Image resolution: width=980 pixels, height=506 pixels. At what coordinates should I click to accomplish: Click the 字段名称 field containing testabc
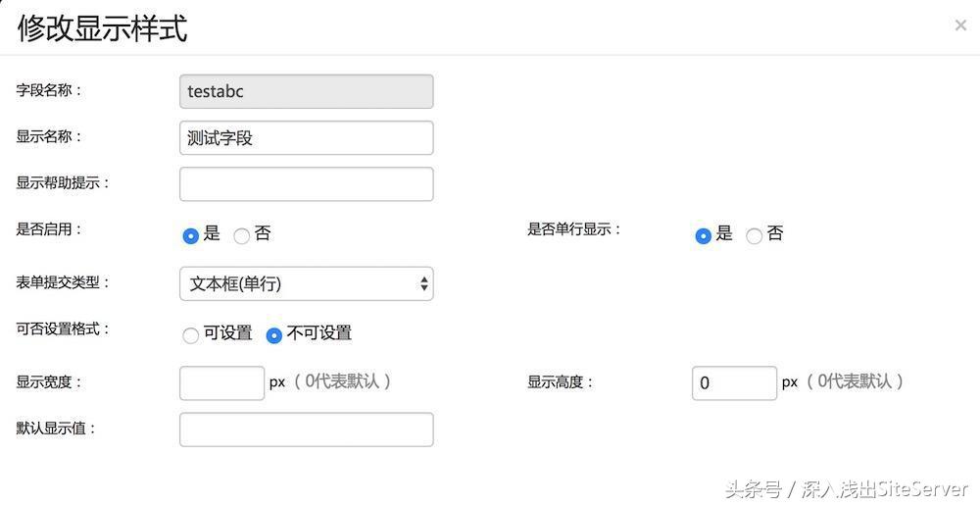point(306,92)
